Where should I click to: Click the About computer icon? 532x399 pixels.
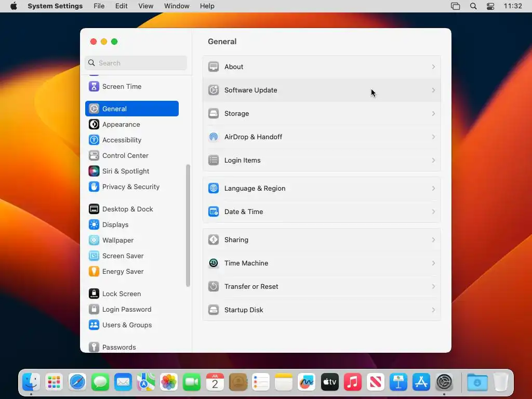coord(214,67)
